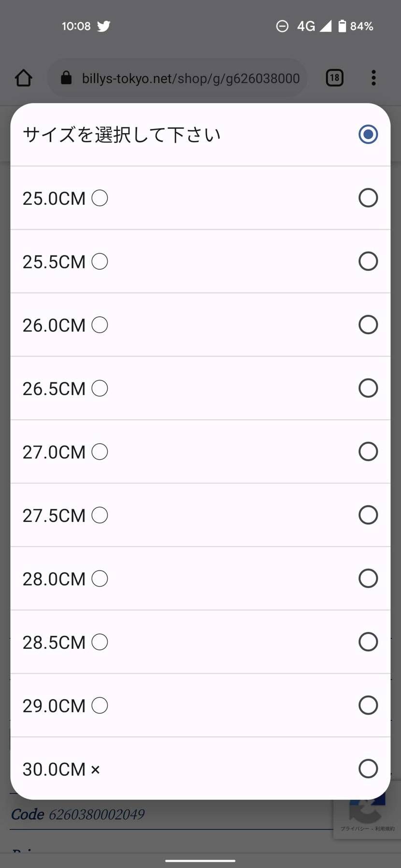401x868 pixels.
Task: Tap the padlock site security icon
Action: tap(67, 78)
